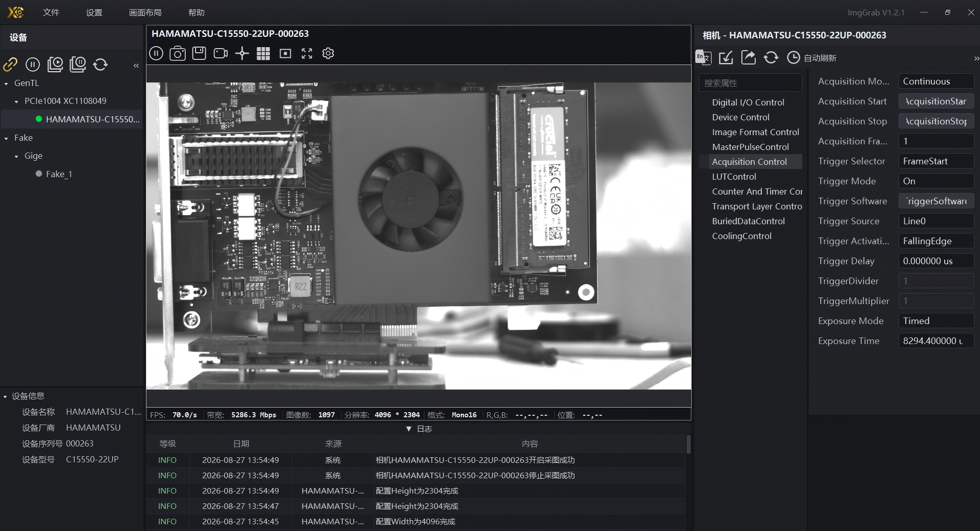This screenshot has height=531, width=980.
Task: Collapse the GenTL tree node
Action: (x=6, y=83)
